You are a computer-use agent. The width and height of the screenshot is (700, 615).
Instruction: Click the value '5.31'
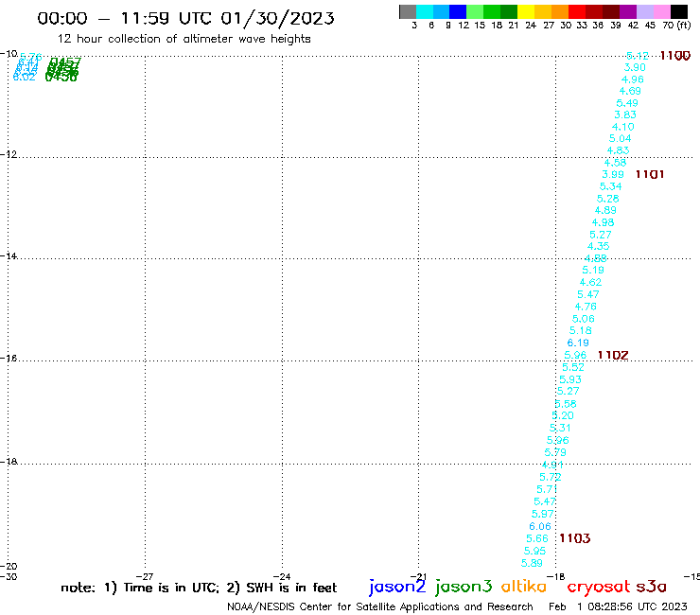pyautogui.click(x=560, y=428)
